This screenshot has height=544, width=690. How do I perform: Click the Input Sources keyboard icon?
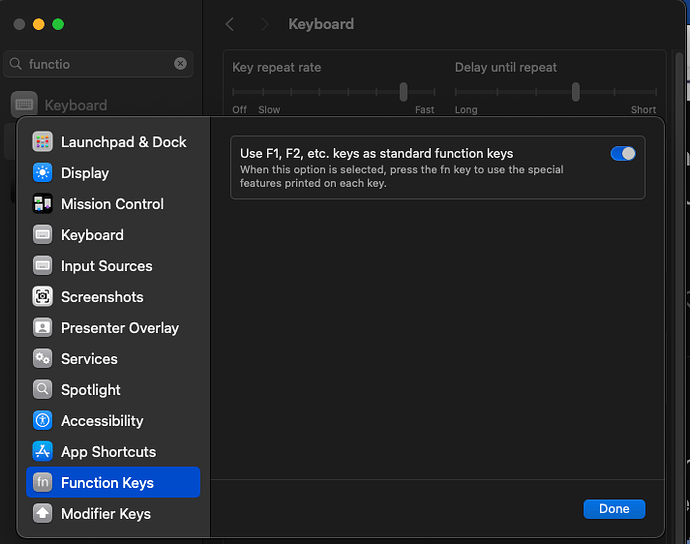coord(42,266)
